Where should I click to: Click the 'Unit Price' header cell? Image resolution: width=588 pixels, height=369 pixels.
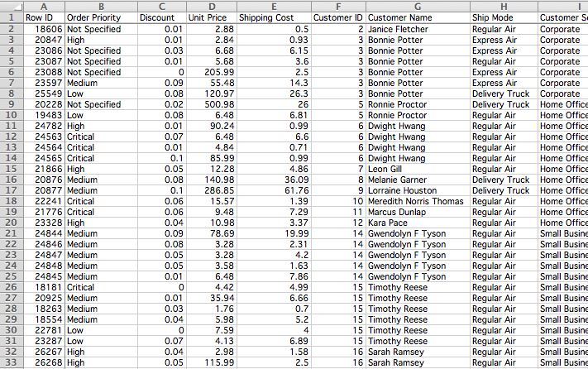pos(212,17)
